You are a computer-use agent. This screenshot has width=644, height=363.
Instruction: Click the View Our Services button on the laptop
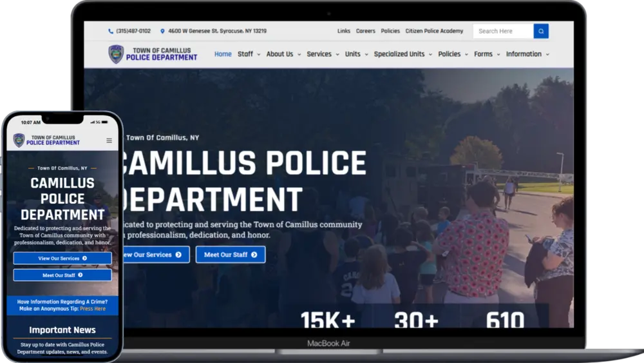[x=155, y=255]
